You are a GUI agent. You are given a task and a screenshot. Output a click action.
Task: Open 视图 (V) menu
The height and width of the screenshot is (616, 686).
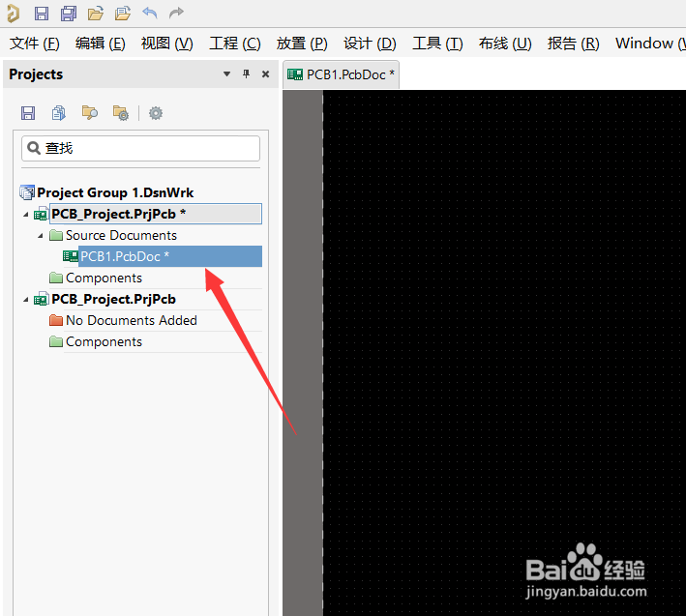tap(166, 44)
